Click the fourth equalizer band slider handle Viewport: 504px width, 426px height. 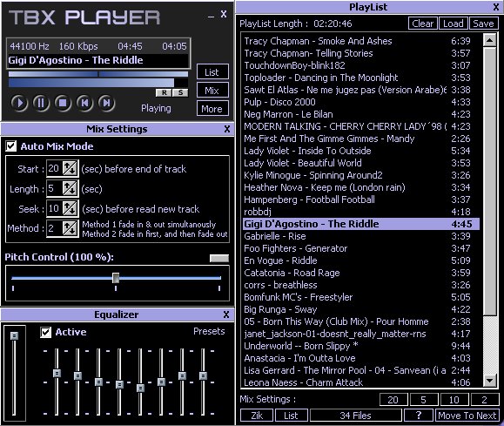(119, 384)
